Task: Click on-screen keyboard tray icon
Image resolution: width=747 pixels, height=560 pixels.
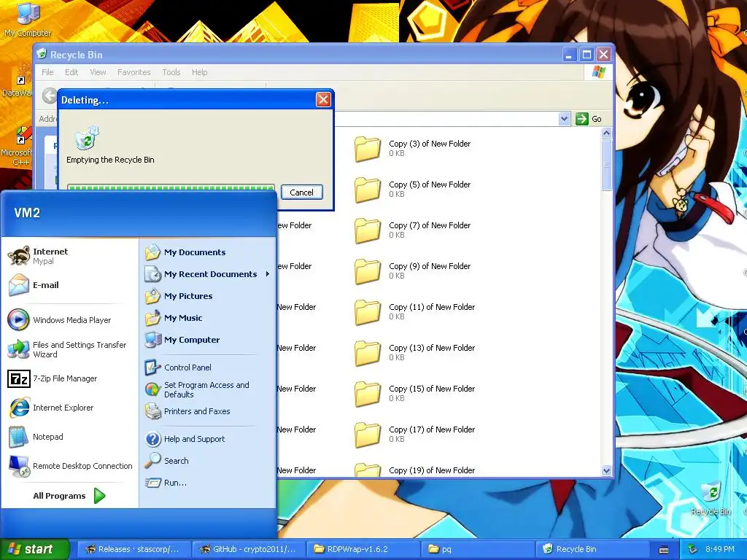Action: pos(664,550)
